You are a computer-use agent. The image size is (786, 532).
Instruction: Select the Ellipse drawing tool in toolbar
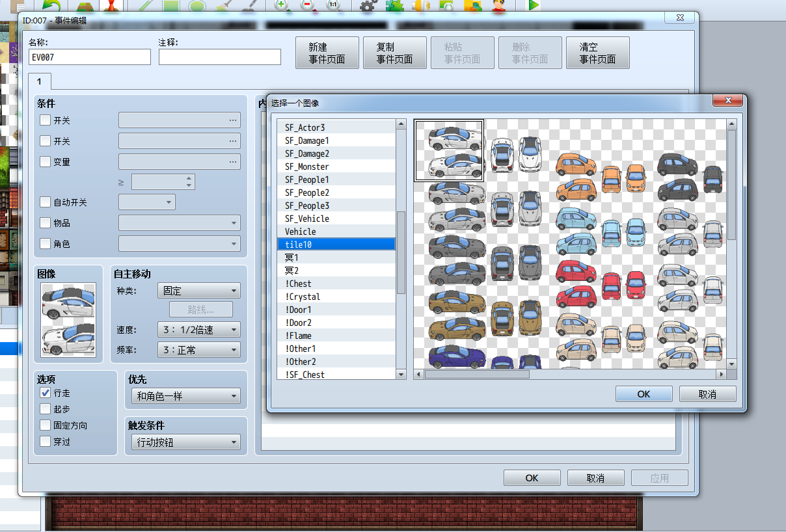197,5
